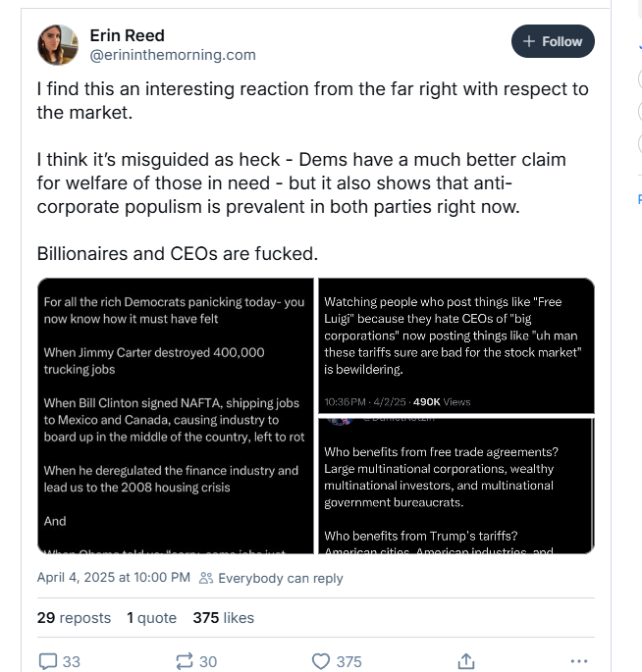Click the @erininthemorning.com handle
The width and height of the screenshot is (642, 672).
click(x=173, y=55)
